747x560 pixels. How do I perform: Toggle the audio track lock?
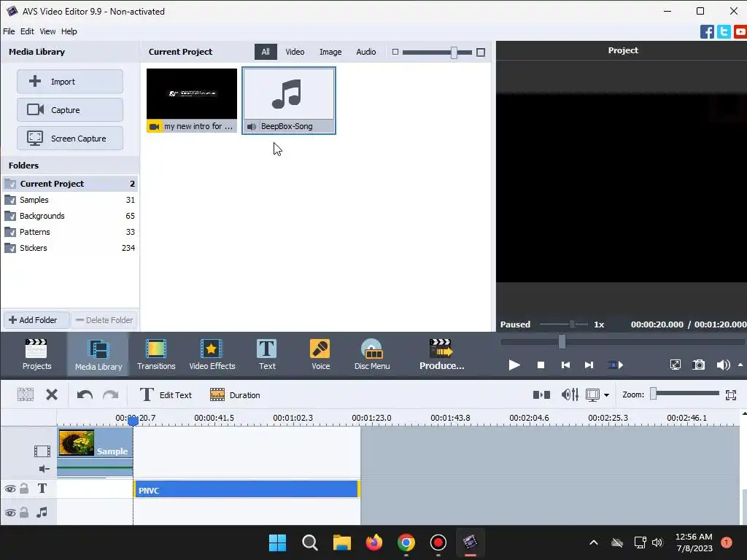point(24,513)
